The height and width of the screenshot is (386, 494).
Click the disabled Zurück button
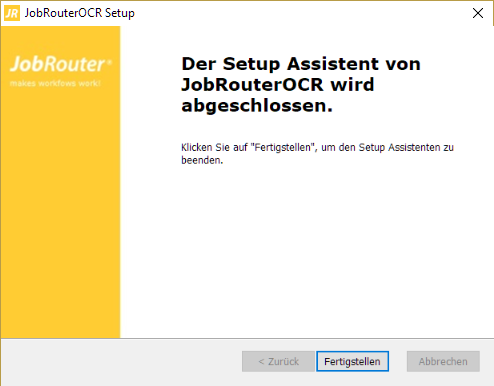coord(278,361)
